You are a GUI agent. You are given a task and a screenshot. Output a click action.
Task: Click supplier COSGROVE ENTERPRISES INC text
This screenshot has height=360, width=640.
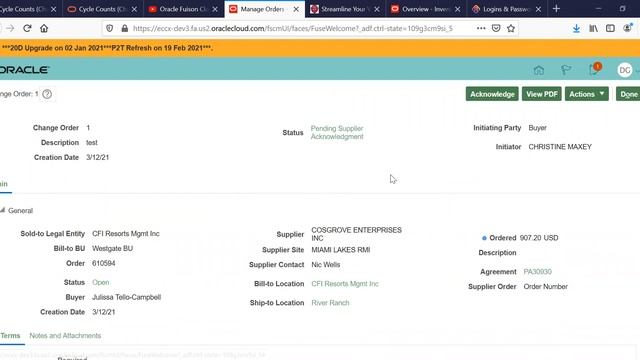click(356, 234)
